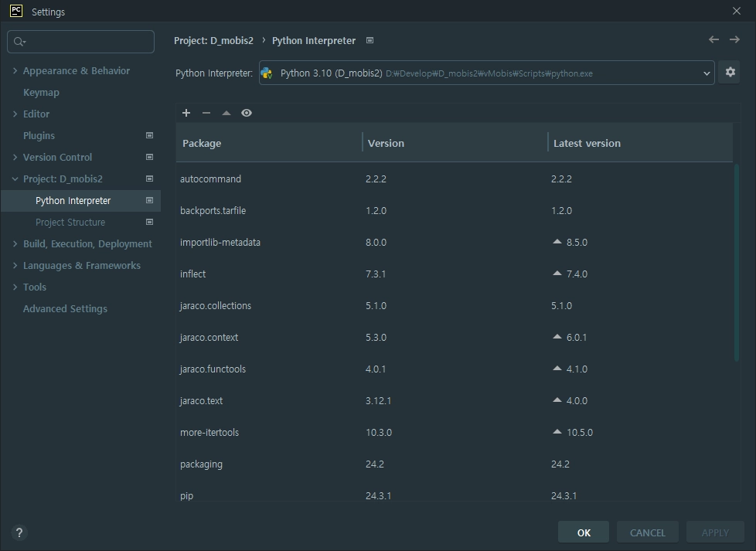This screenshot has height=551, width=756.
Task: Expand Appearance & Behavior section
Action: click(15, 70)
